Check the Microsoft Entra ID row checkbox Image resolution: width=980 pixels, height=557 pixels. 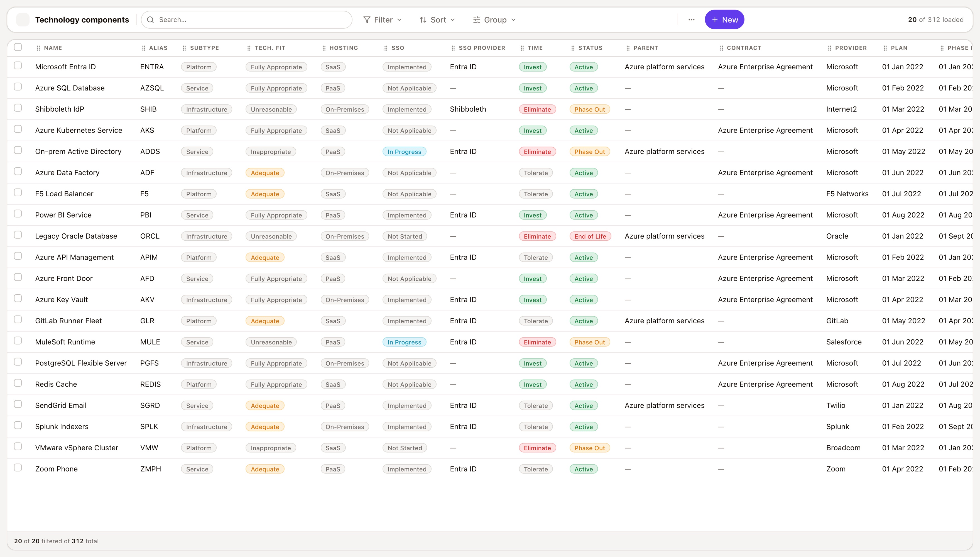pyautogui.click(x=18, y=65)
